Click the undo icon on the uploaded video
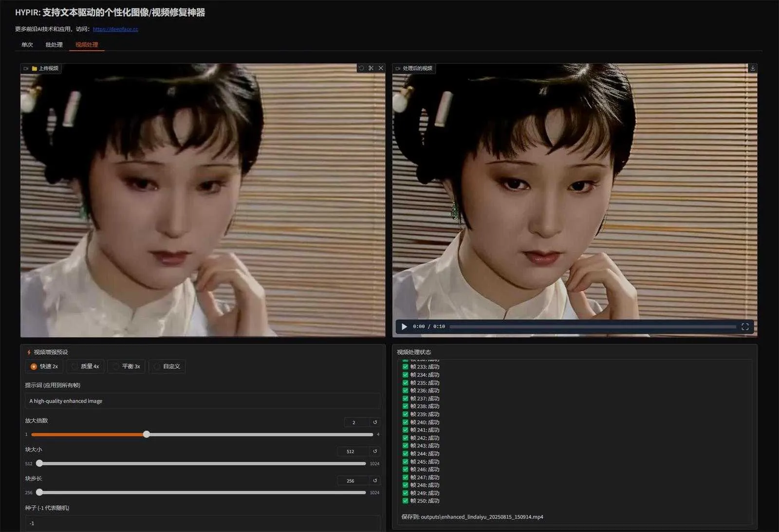 pyautogui.click(x=361, y=68)
